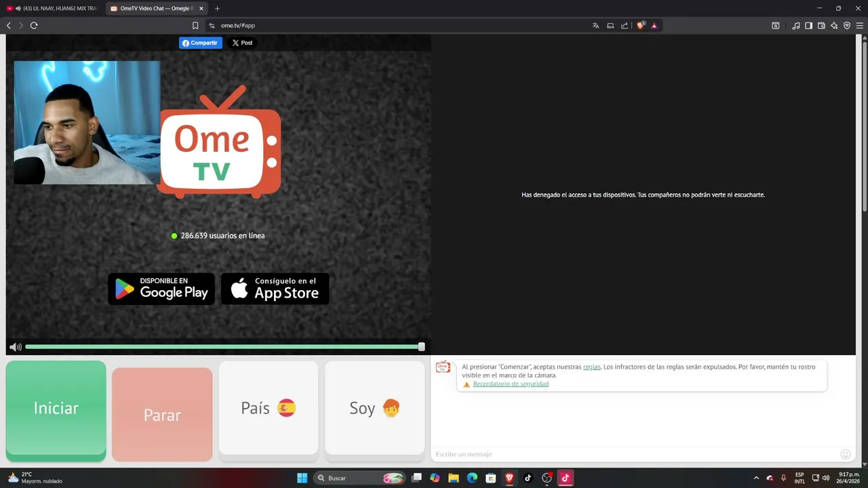Open Copilot from the taskbar

[x=435, y=478]
